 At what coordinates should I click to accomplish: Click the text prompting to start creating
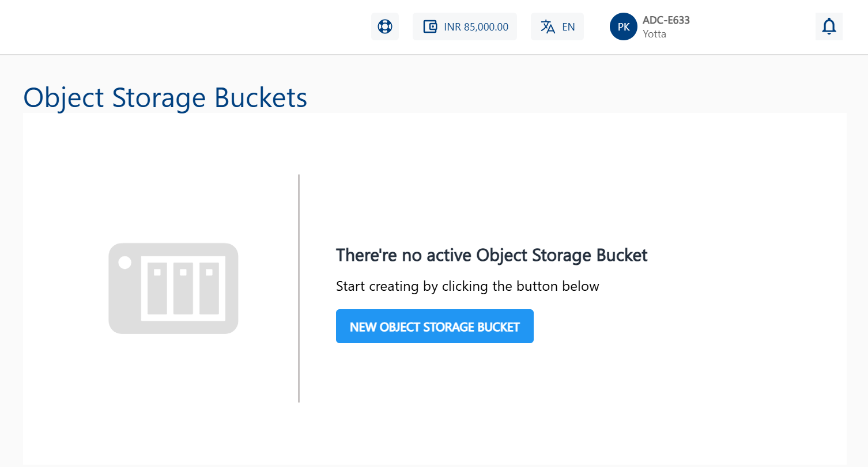[x=467, y=286]
